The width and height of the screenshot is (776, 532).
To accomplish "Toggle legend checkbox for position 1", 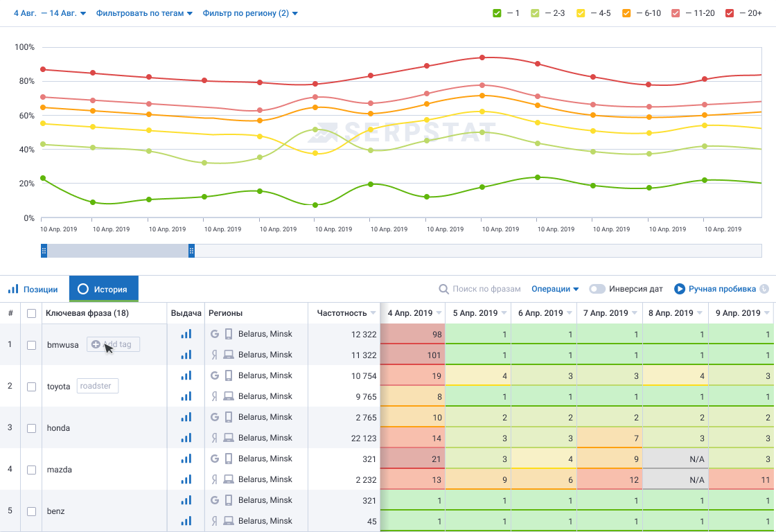I will click(497, 13).
